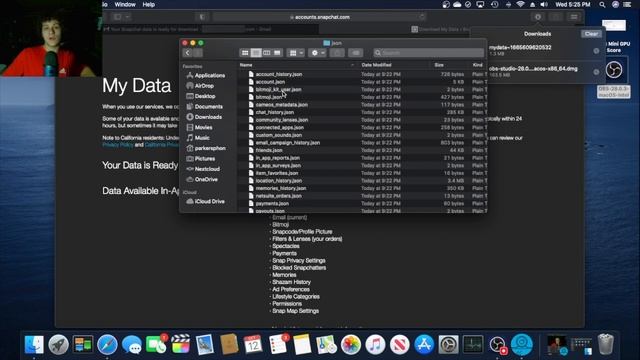Click the Finder edit tags button
The height and width of the screenshot is (360, 640).
coord(356,53)
